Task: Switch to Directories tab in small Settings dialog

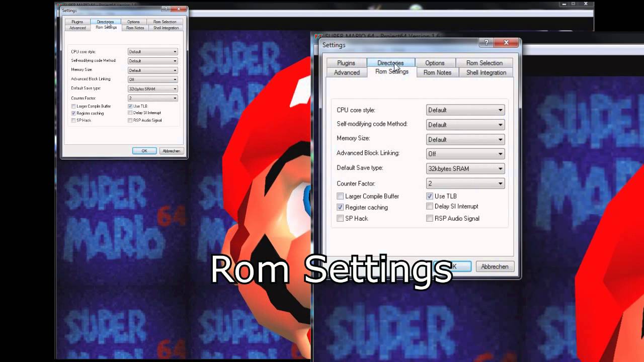Action: (x=105, y=22)
